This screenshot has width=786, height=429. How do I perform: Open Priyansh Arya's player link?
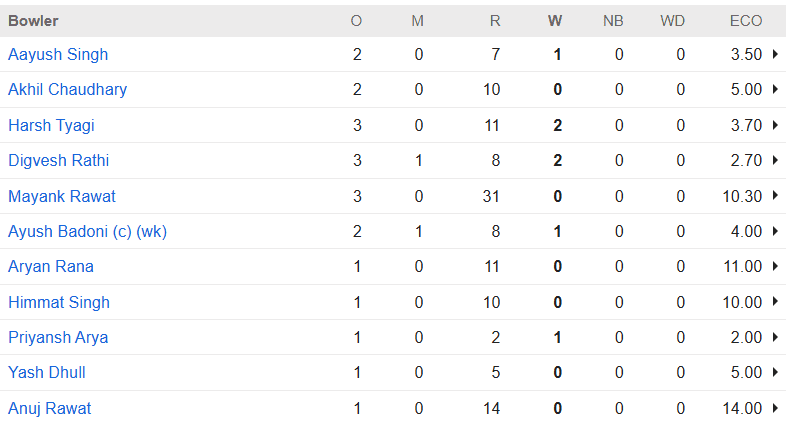58,337
